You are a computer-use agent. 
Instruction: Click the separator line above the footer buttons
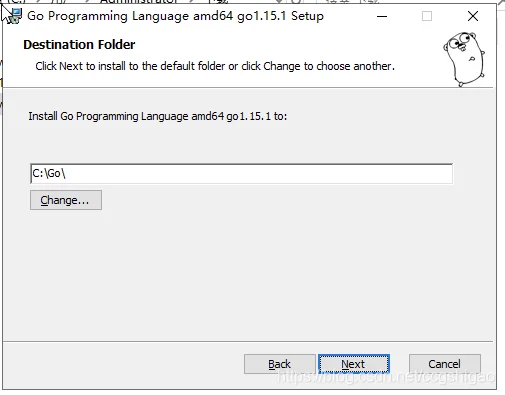coord(248,341)
